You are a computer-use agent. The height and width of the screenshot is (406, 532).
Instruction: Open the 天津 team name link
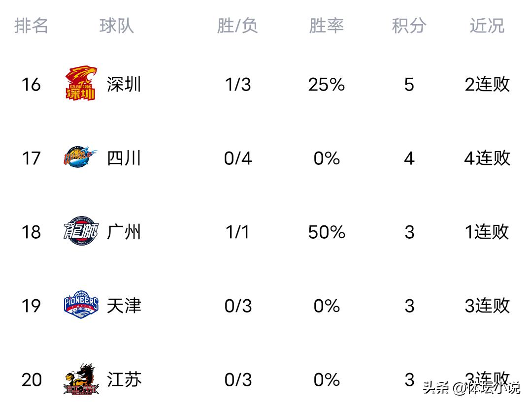(x=124, y=306)
